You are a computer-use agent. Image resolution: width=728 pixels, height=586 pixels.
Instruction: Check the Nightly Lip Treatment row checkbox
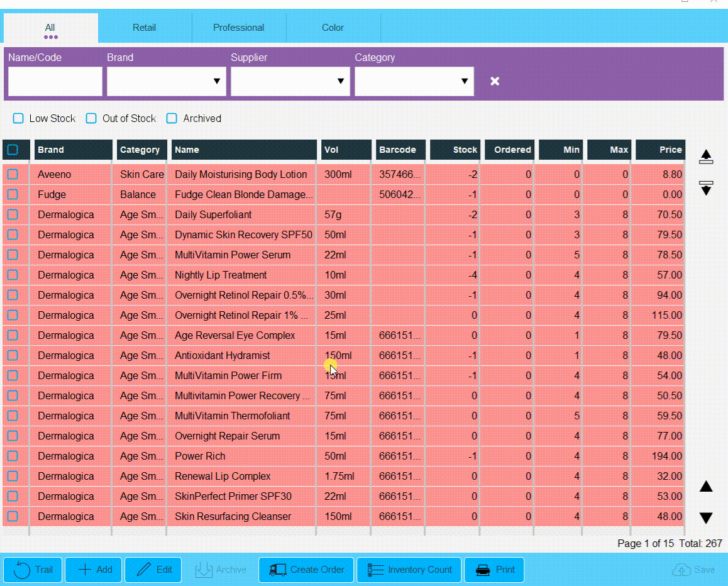pos(13,275)
